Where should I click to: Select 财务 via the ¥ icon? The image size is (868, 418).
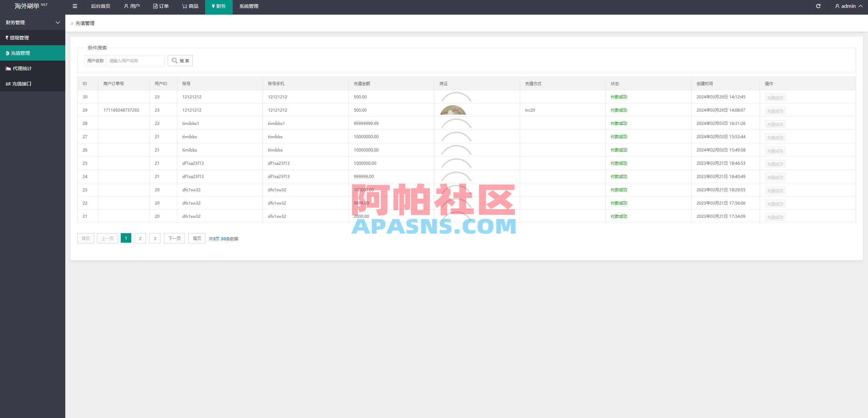tap(219, 6)
